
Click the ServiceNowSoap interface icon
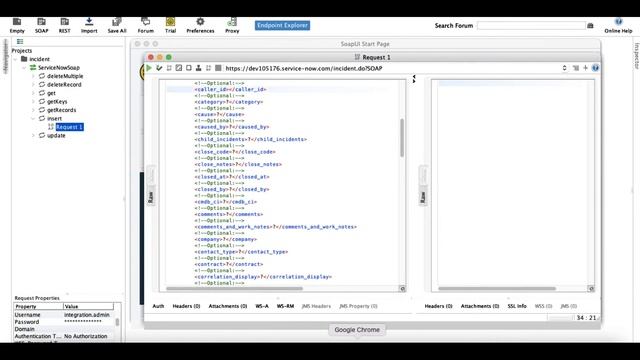[x=33, y=67]
